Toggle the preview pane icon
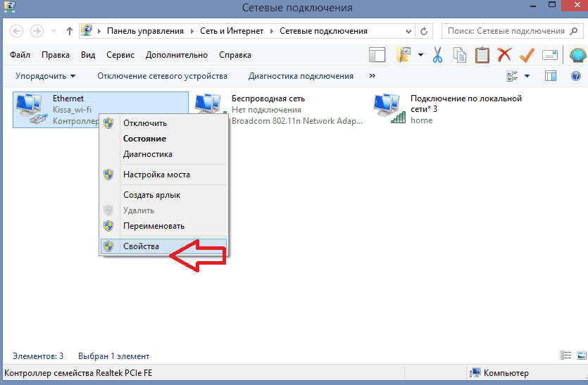 (551, 76)
